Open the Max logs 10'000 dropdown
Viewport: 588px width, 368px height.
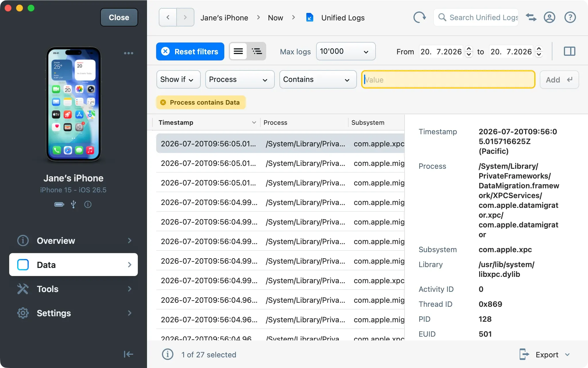click(x=346, y=51)
